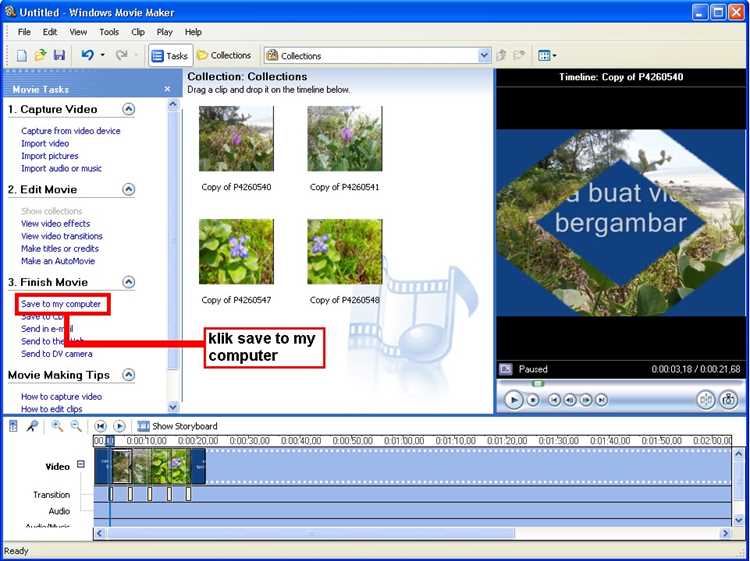Collapse the Finish Movie section

pyautogui.click(x=128, y=282)
